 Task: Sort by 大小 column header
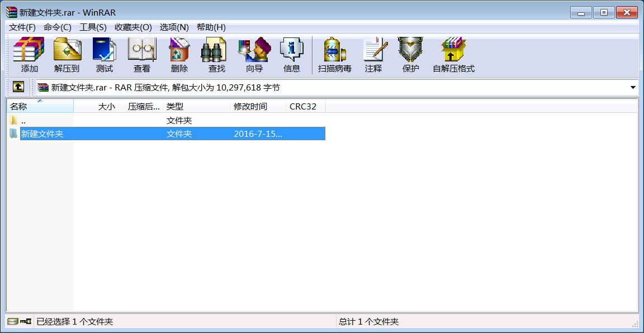tap(96, 106)
